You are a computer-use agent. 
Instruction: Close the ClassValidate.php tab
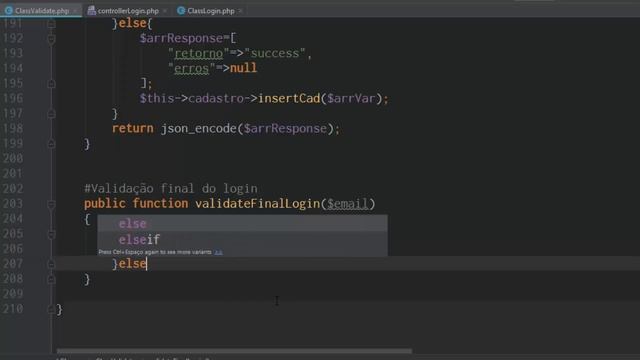(75, 11)
